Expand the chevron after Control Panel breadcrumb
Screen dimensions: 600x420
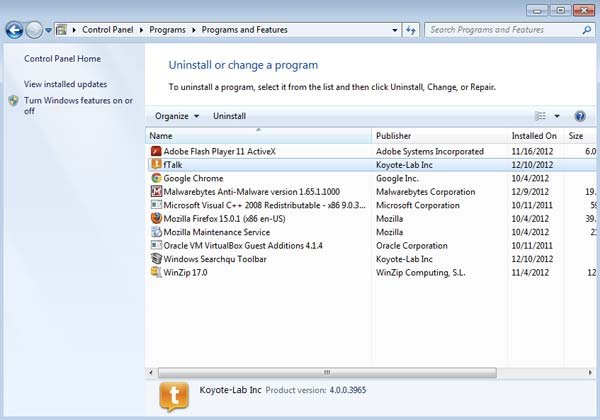(x=141, y=30)
